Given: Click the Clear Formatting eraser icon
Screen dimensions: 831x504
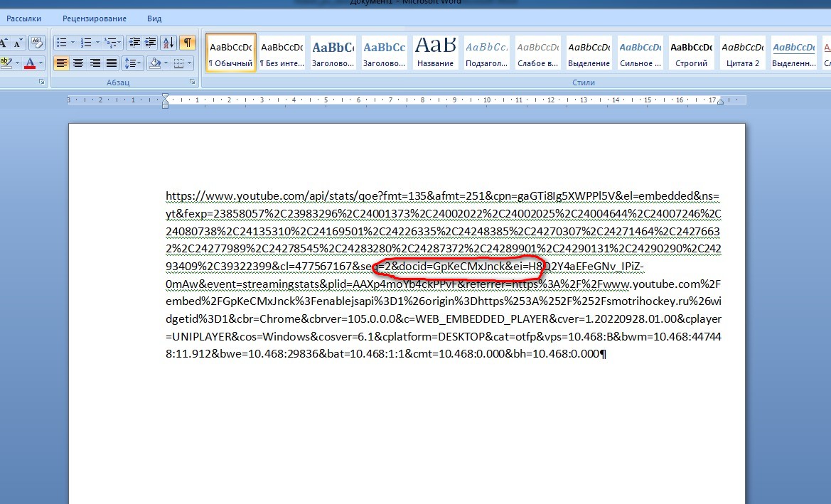Looking at the screenshot, I should point(36,43).
